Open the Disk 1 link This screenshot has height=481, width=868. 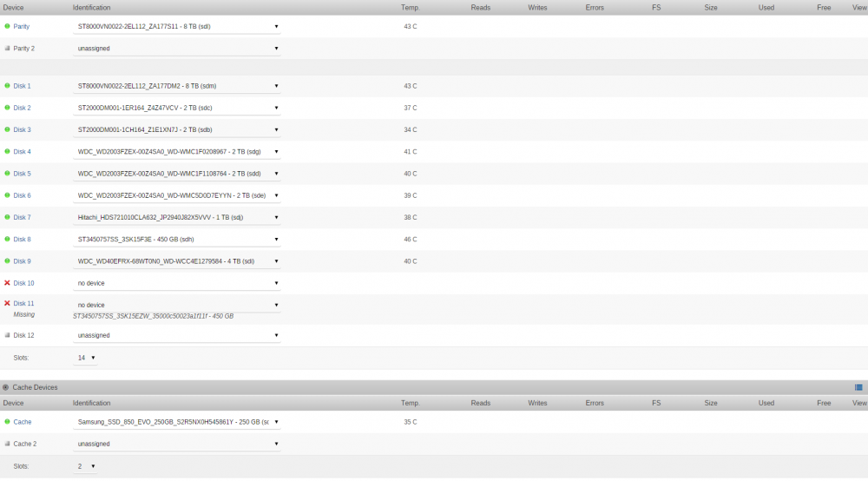23,86
